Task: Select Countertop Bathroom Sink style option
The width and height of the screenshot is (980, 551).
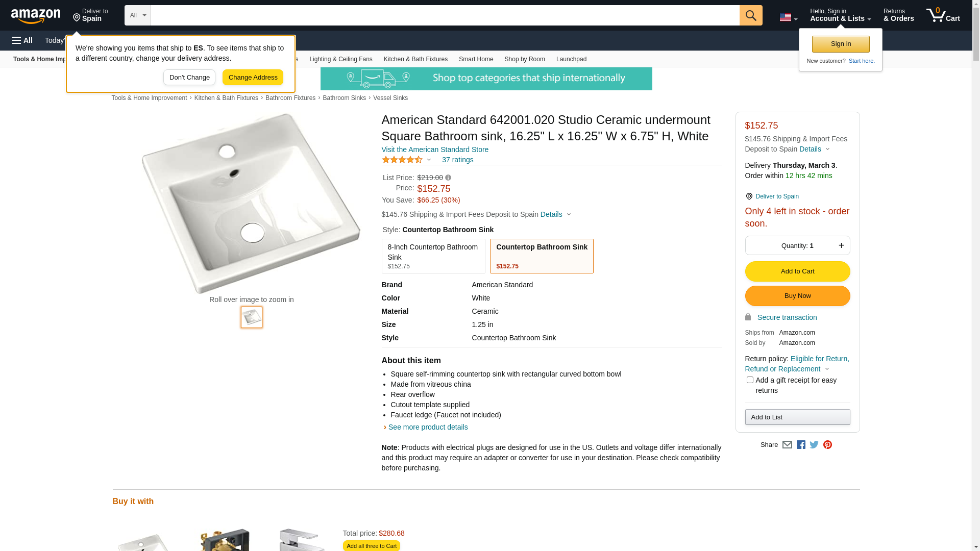Action: coord(542,256)
